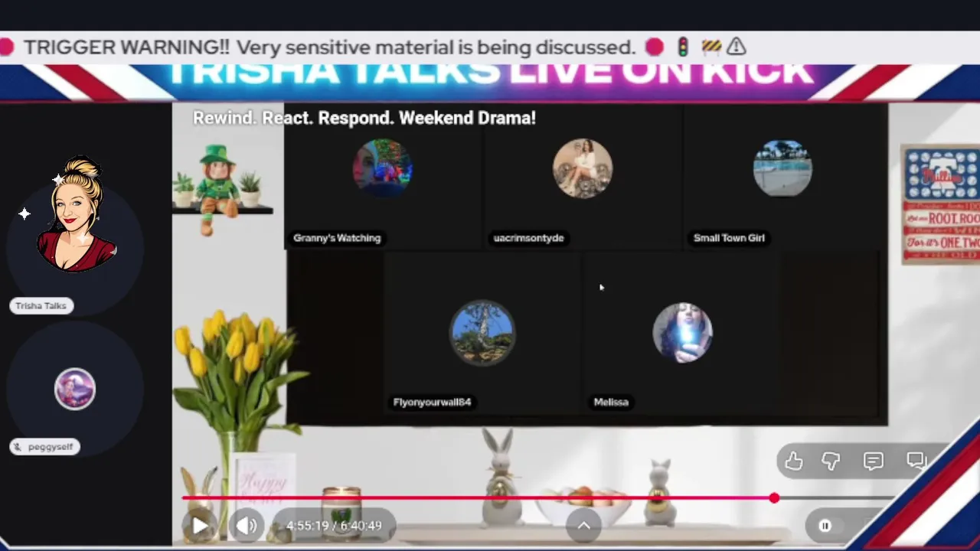Expand the upward chevron above the player bar

(x=583, y=526)
